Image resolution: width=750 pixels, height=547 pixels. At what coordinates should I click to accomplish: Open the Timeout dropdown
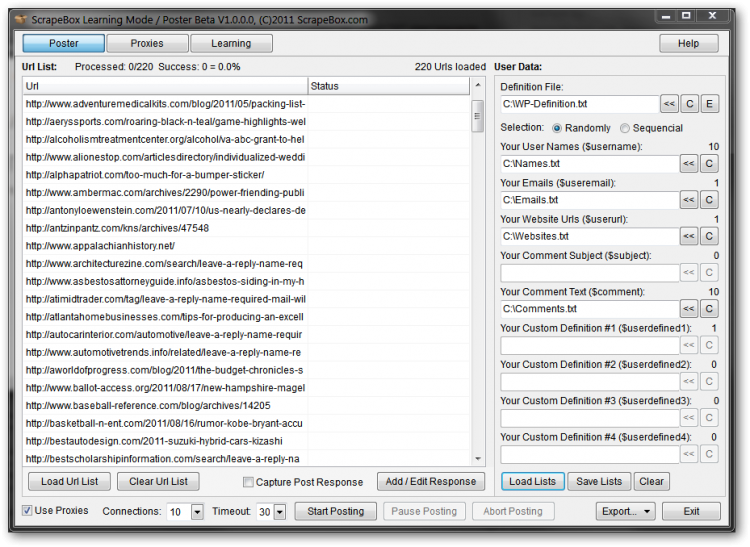280,512
